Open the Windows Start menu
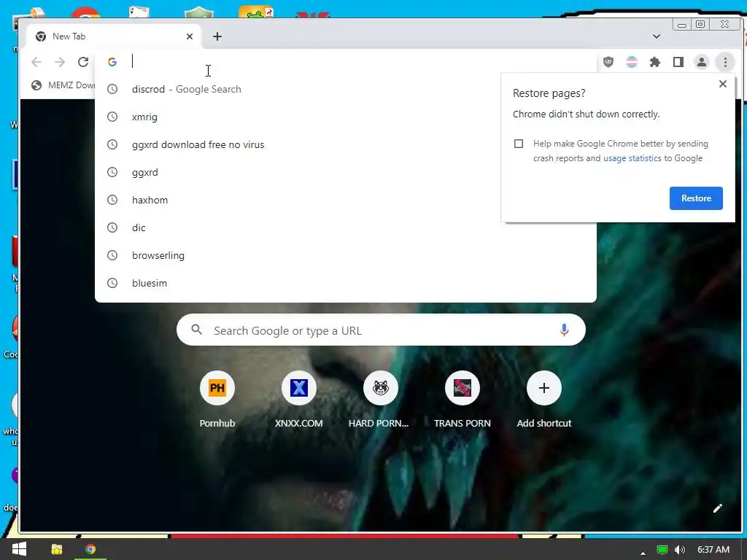The image size is (747, 560). (x=19, y=549)
